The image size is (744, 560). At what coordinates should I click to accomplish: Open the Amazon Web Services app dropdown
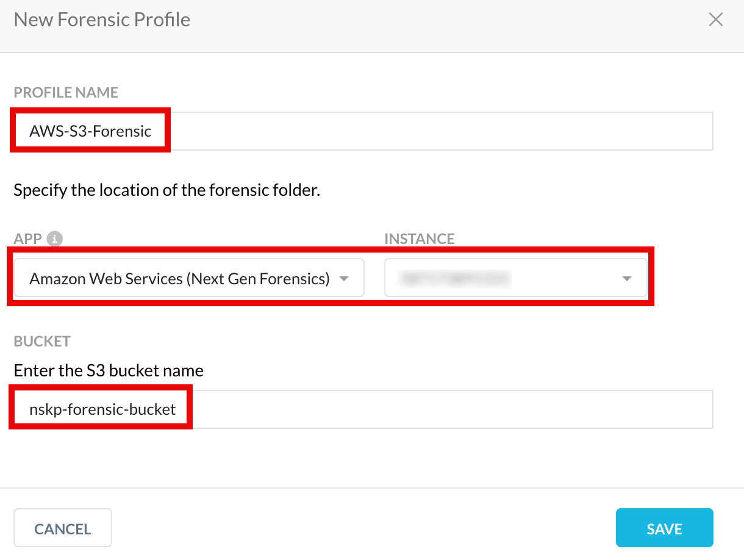[189, 278]
